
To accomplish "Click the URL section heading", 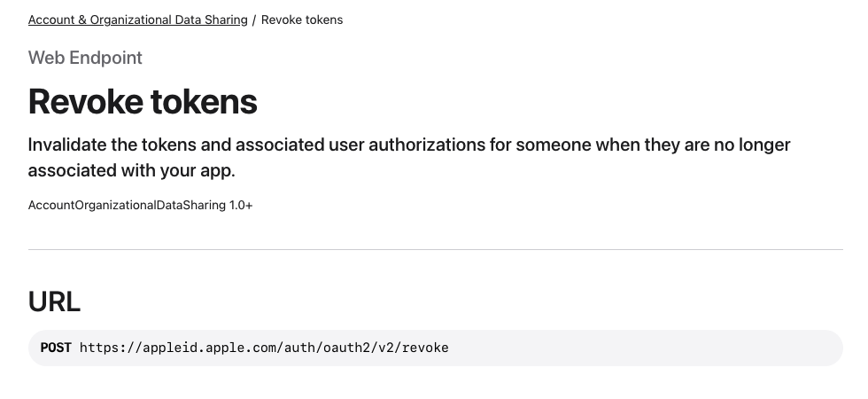I will point(54,302).
